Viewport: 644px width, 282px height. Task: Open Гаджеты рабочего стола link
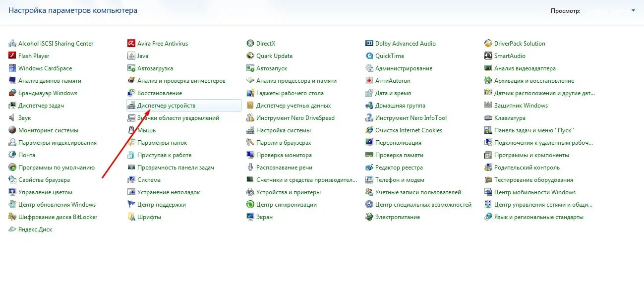point(290,93)
